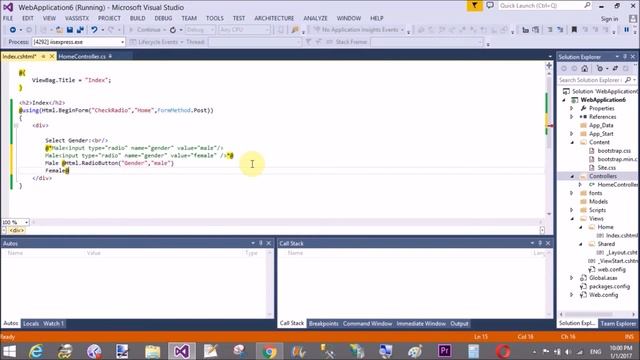
Task: Switch to the HomeController.cs tab
Action: 82,56
